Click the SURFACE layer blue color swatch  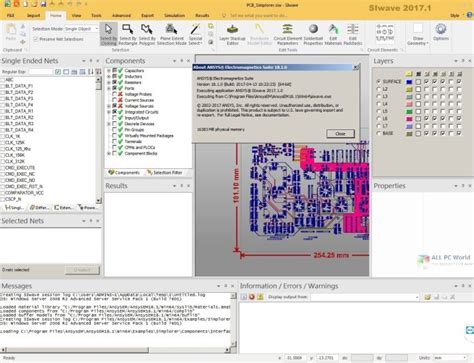point(409,82)
